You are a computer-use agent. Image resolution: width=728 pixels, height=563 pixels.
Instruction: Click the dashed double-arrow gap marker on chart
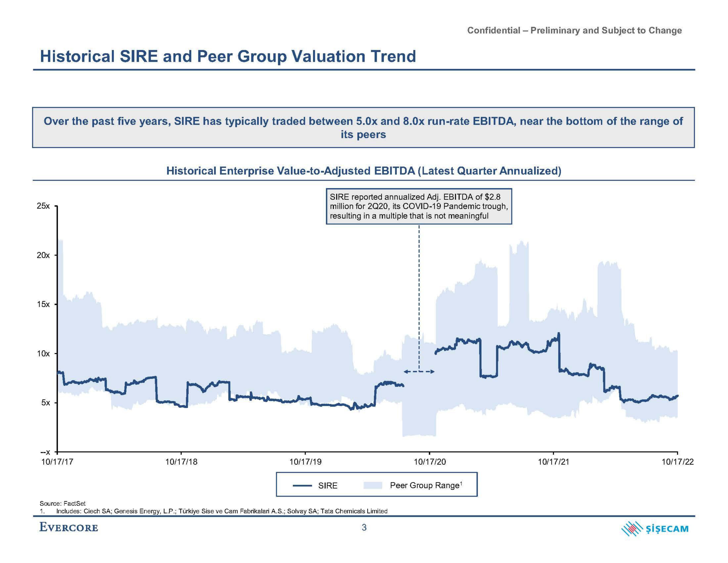click(x=419, y=372)
